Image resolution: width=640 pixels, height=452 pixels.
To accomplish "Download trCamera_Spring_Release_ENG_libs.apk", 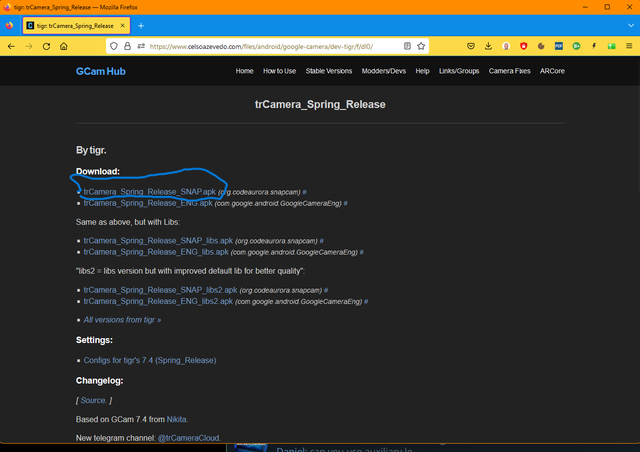I will tap(156, 252).
